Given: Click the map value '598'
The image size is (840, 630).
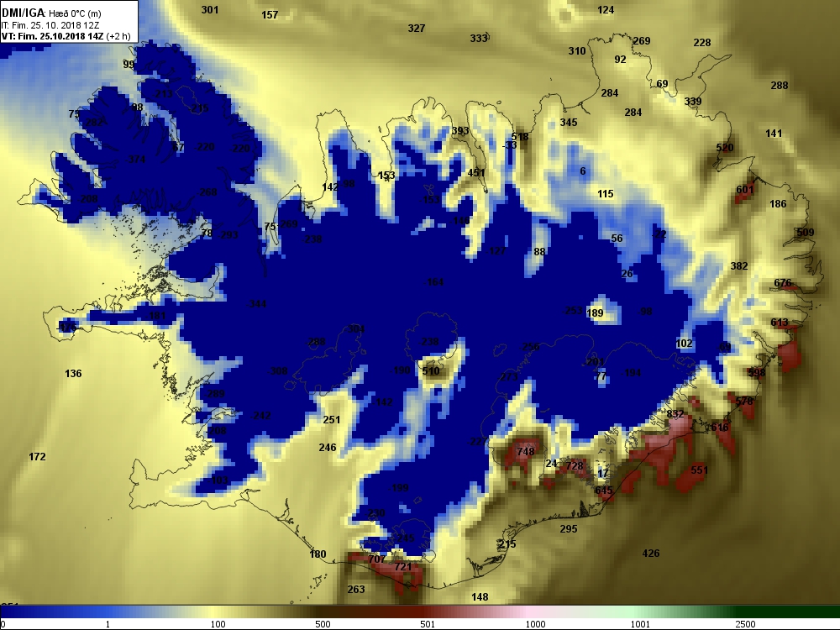Looking at the screenshot, I should (757, 372).
